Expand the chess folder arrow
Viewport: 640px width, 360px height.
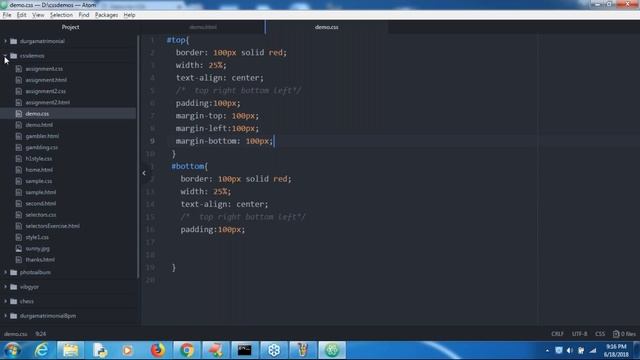(5, 301)
